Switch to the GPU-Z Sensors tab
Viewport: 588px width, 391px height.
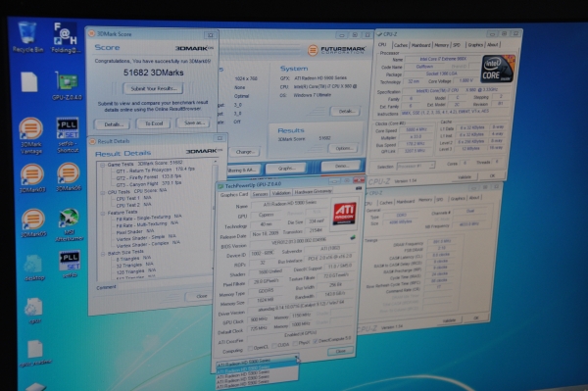pyautogui.click(x=260, y=194)
